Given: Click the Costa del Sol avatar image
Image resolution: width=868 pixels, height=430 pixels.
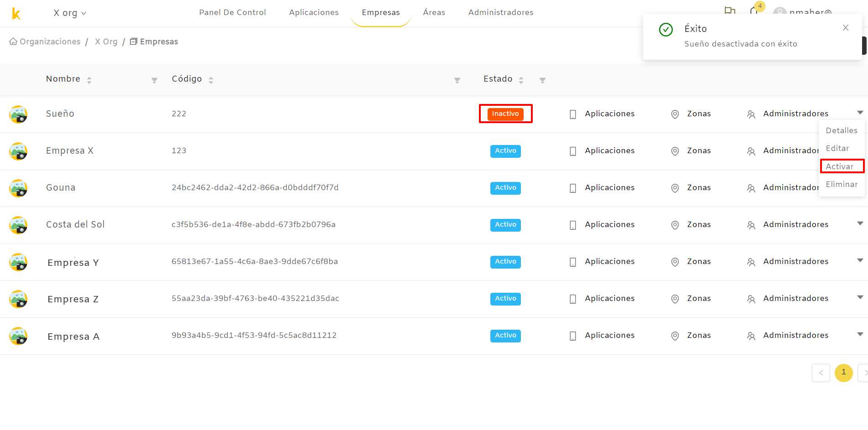Looking at the screenshot, I should pos(18,225).
